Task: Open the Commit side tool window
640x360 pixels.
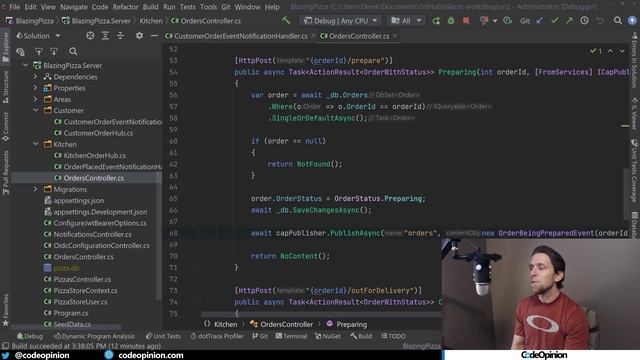Action: (5, 127)
